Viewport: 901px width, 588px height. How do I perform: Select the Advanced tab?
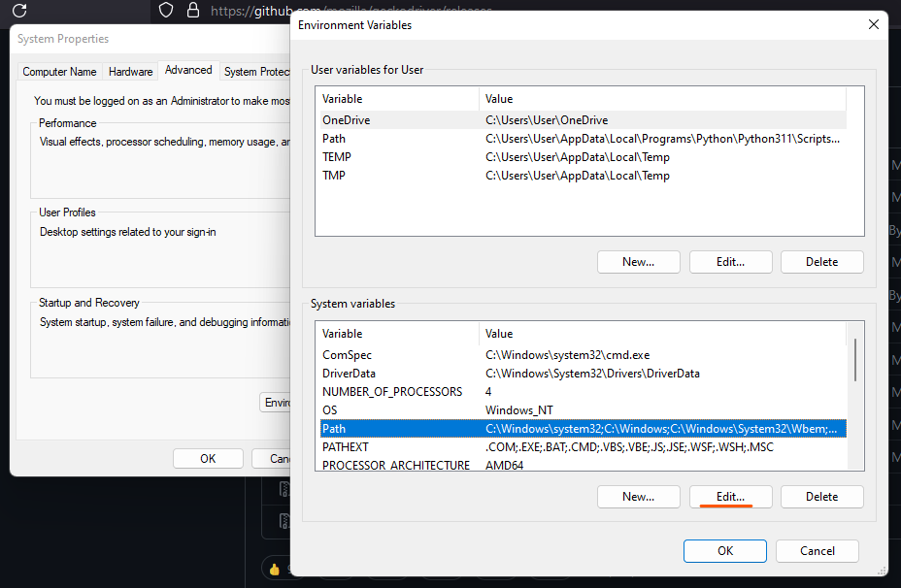pyautogui.click(x=188, y=71)
